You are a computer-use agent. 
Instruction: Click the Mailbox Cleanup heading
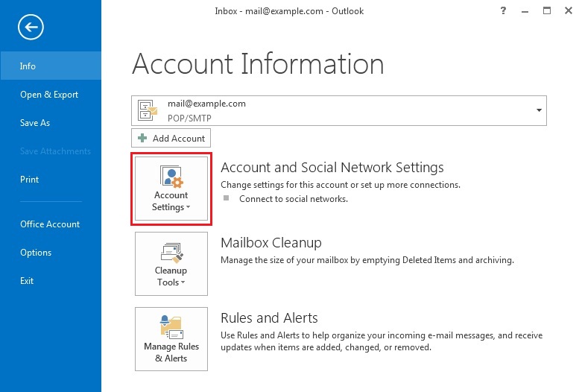coord(271,243)
